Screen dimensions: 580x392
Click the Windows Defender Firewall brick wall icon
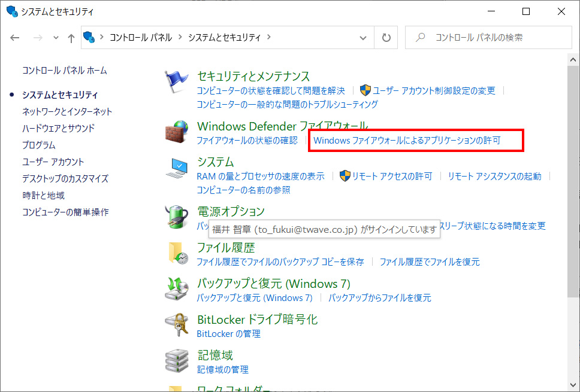coord(176,132)
